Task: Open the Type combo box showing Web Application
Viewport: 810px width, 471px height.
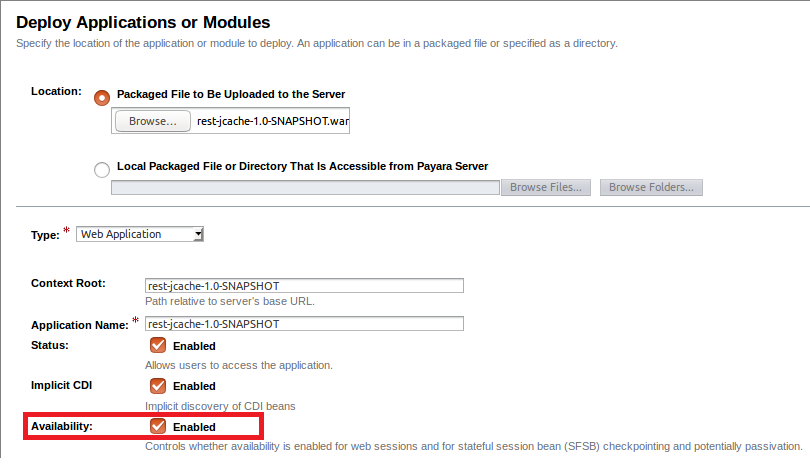Action: (139, 234)
